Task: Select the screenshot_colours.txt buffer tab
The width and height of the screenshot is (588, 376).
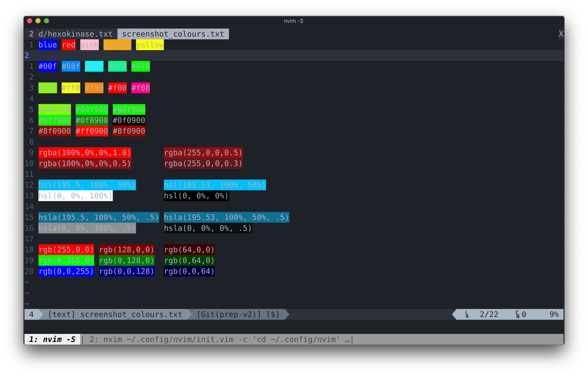Action: coord(173,34)
